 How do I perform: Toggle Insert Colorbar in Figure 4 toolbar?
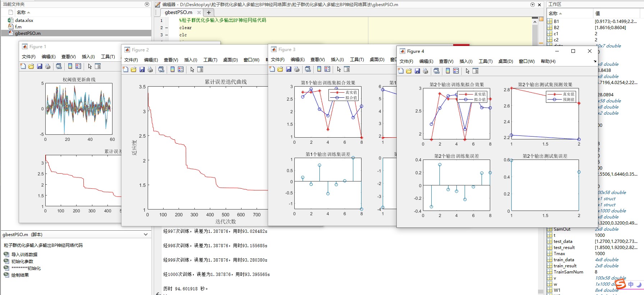coord(448,71)
